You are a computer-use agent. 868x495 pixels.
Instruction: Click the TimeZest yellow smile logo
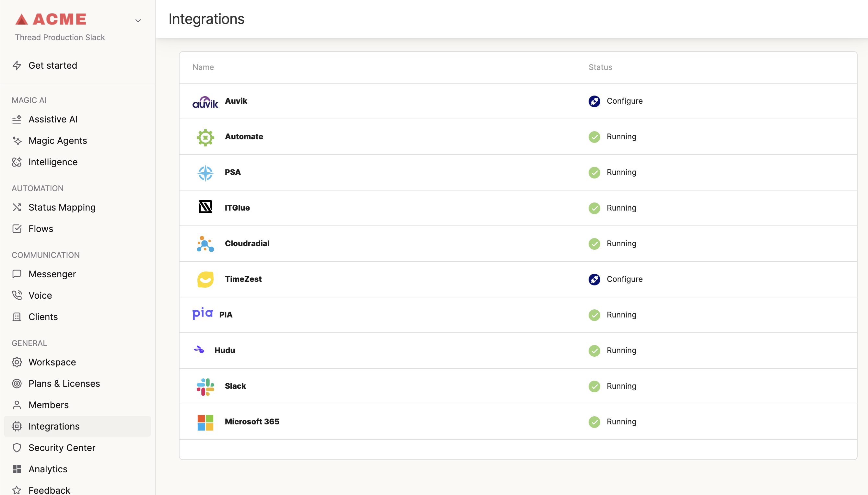(x=205, y=280)
